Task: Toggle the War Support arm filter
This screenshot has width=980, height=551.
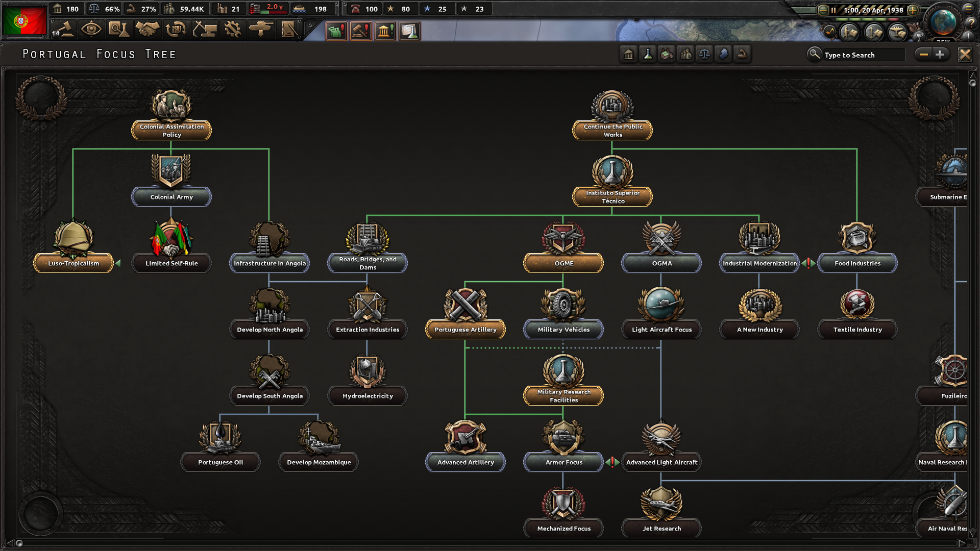Action: 742,54
